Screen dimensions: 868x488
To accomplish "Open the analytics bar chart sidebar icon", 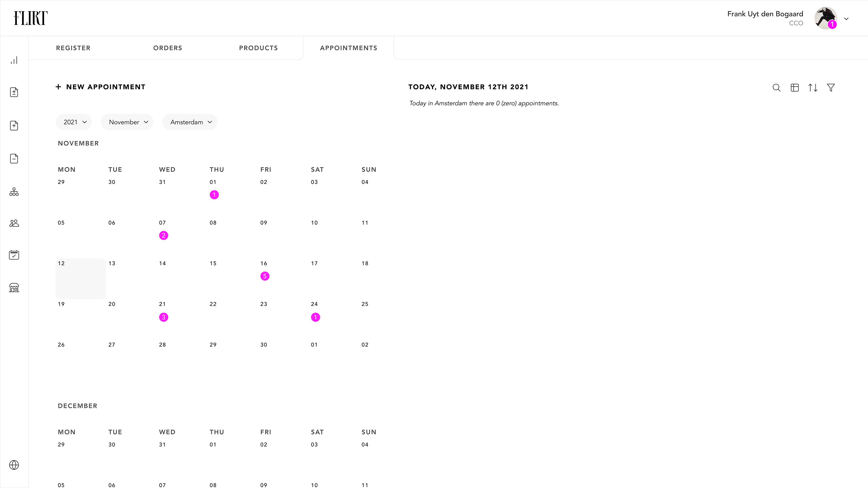I will (x=14, y=60).
